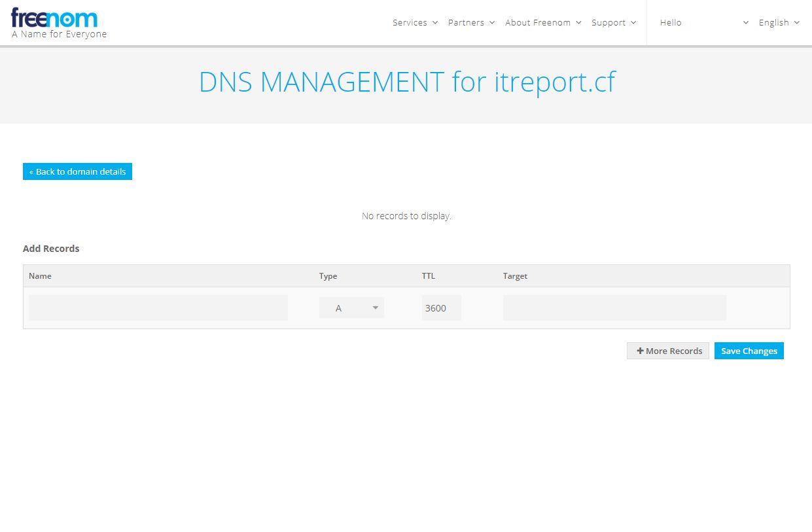
Task: Click the 'Type' column header
Action: click(x=328, y=276)
